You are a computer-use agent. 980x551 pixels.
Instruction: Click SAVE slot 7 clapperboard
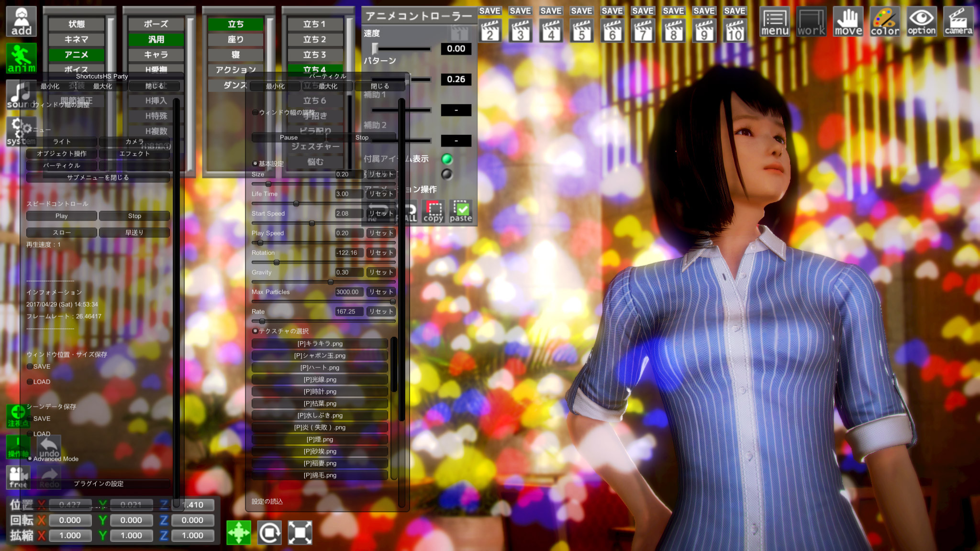click(x=643, y=30)
